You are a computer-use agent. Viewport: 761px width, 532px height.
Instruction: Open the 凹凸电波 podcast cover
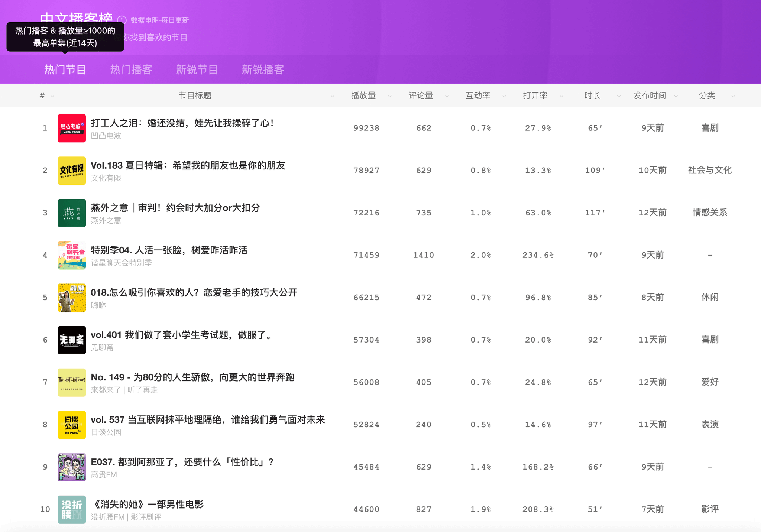(x=72, y=128)
